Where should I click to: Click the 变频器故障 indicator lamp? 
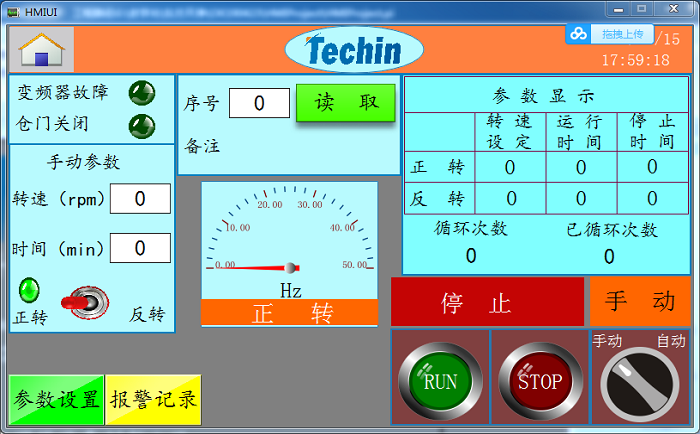click(142, 93)
